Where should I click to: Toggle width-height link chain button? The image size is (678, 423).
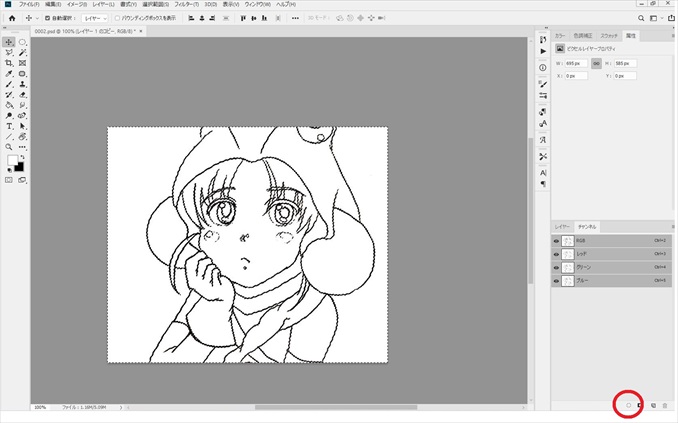coord(596,64)
